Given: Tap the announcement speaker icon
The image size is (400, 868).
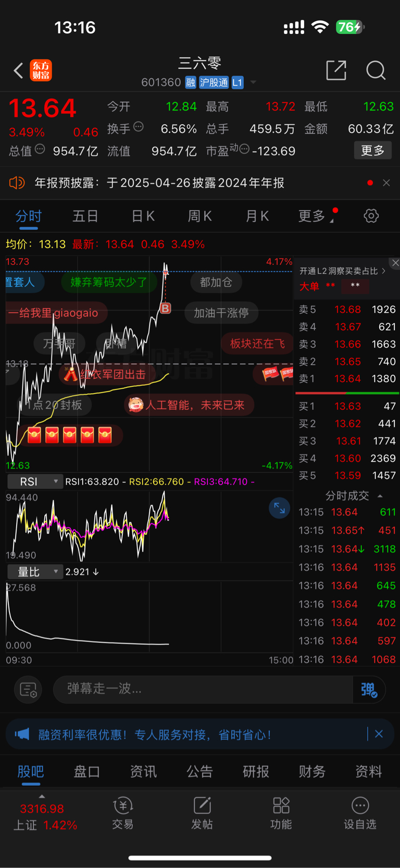Looking at the screenshot, I should [17, 183].
